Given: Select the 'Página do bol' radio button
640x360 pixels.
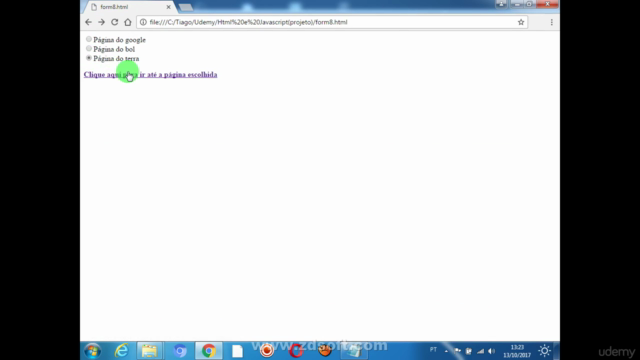Looking at the screenshot, I should click(x=89, y=49).
